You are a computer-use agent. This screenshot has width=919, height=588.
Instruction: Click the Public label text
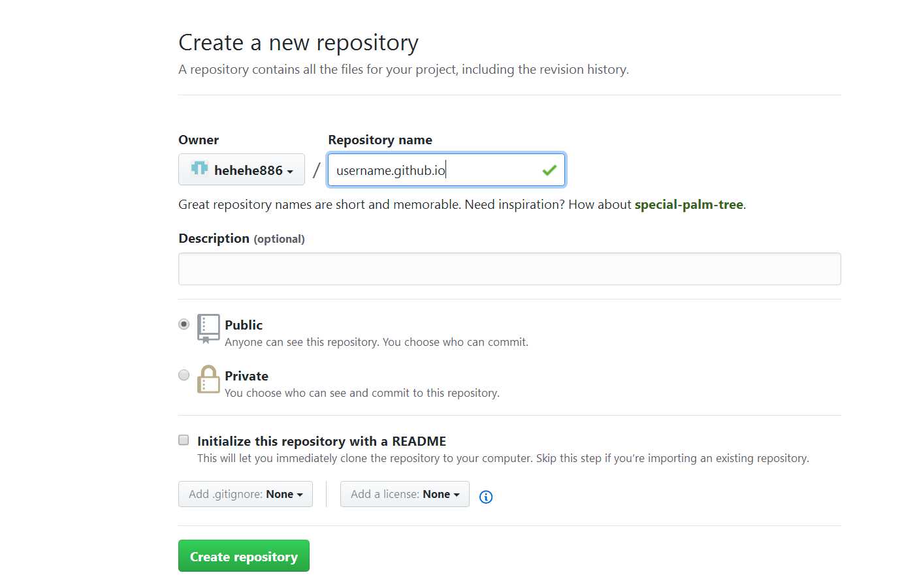coord(244,325)
